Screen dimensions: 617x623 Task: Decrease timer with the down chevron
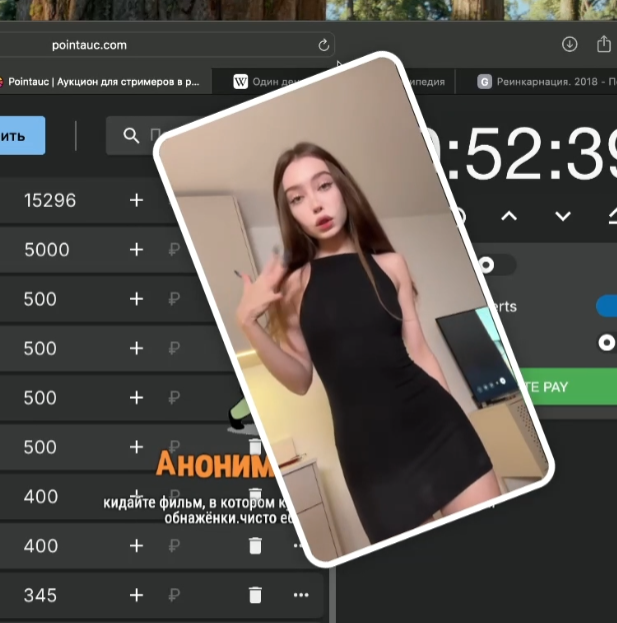click(x=563, y=216)
